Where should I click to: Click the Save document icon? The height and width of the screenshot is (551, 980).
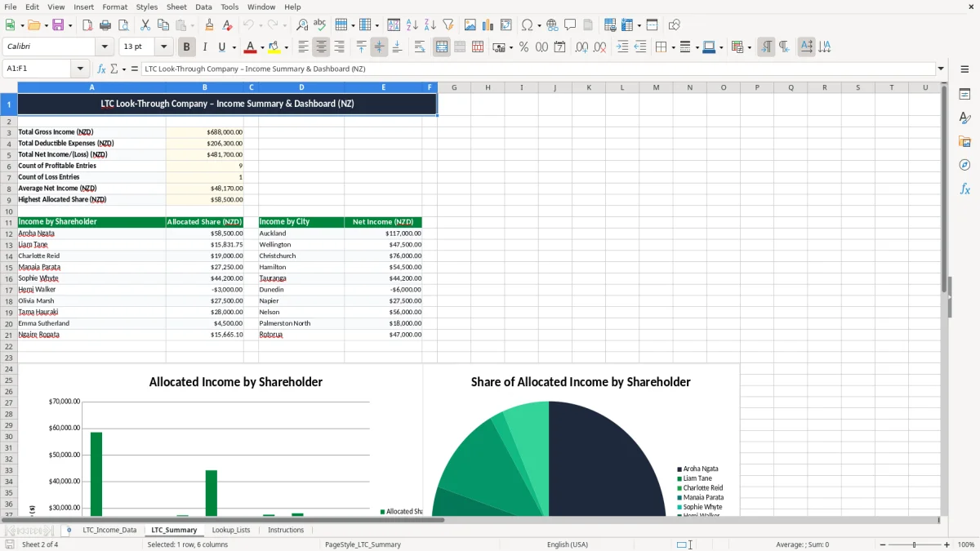(x=58, y=25)
